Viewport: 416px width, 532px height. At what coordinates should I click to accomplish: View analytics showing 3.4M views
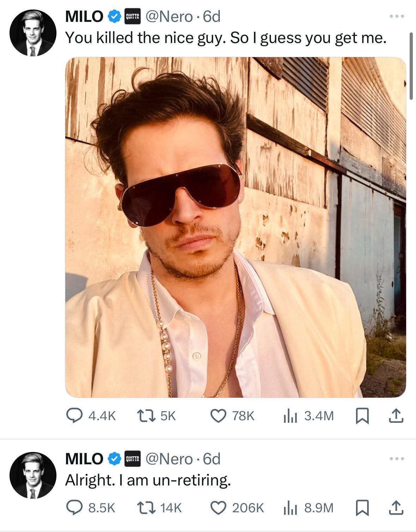click(x=308, y=416)
